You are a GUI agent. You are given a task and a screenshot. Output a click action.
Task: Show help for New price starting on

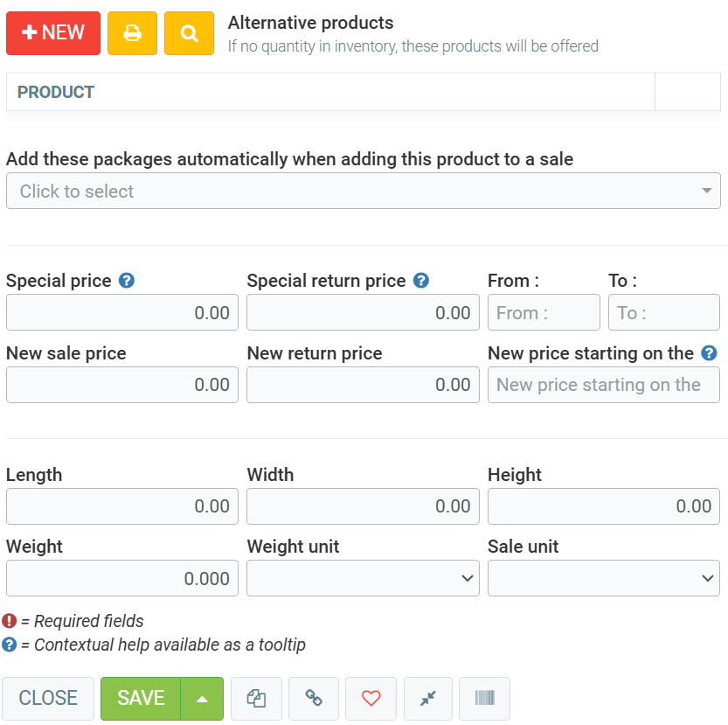click(x=710, y=353)
